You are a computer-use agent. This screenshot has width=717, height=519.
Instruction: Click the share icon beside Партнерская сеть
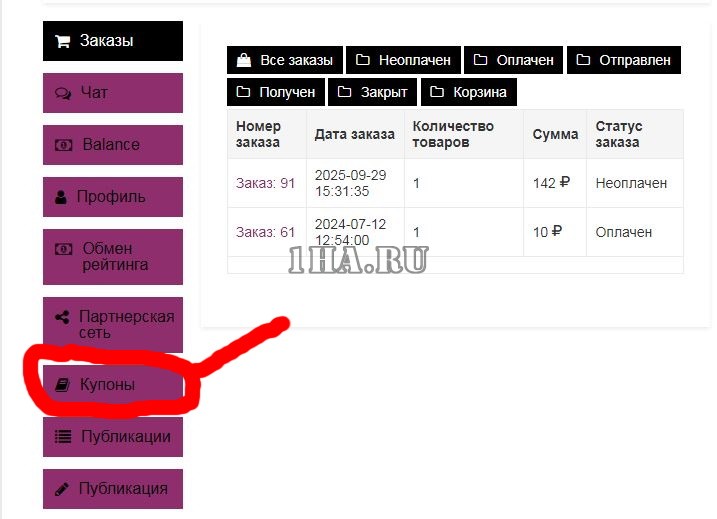coord(62,317)
